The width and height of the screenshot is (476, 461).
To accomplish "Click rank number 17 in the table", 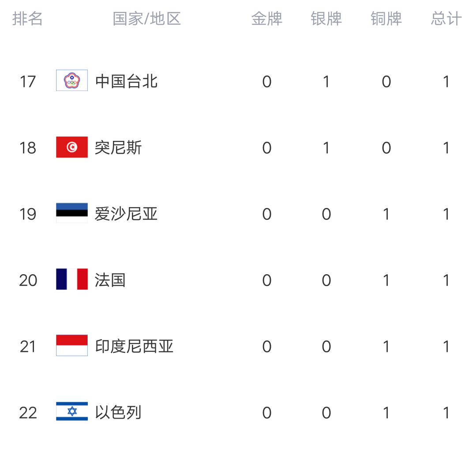I will [x=28, y=82].
